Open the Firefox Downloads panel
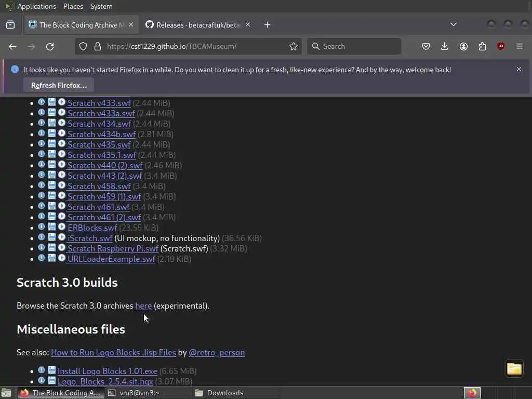Image resolution: width=532 pixels, height=399 pixels. (x=445, y=46)
